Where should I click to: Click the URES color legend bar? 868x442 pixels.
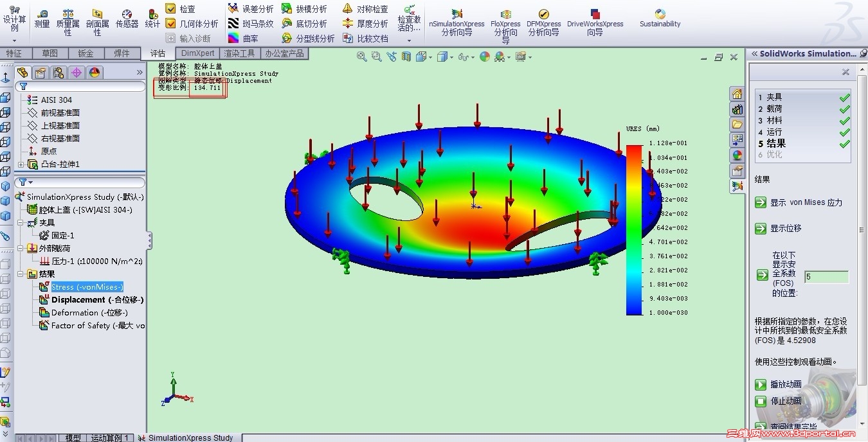tap(634, 229)
